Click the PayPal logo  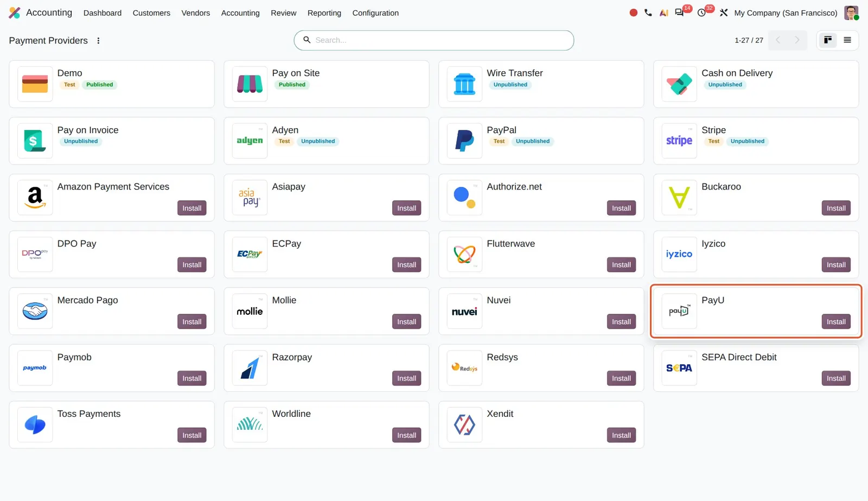click(465, 141)
